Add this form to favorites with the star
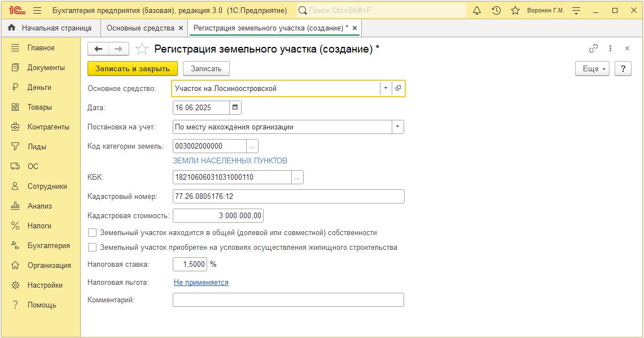This screenshot has width=644, height=338. point(142,49)
